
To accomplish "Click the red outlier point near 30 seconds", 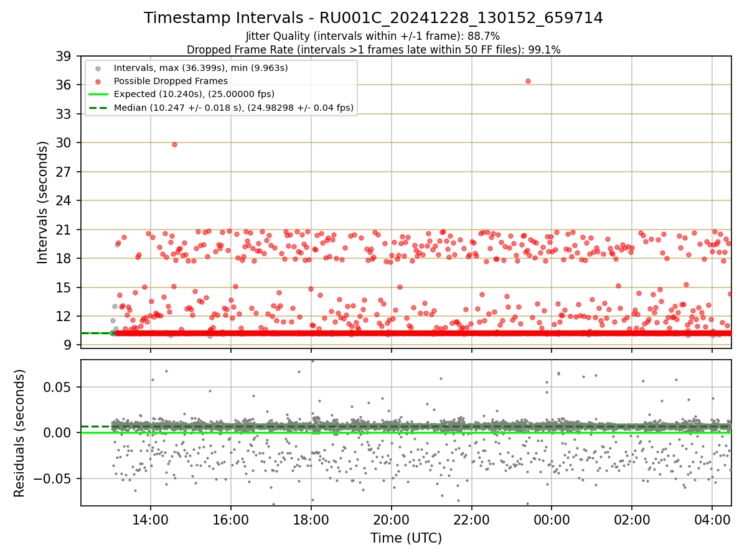I will 174,144.
